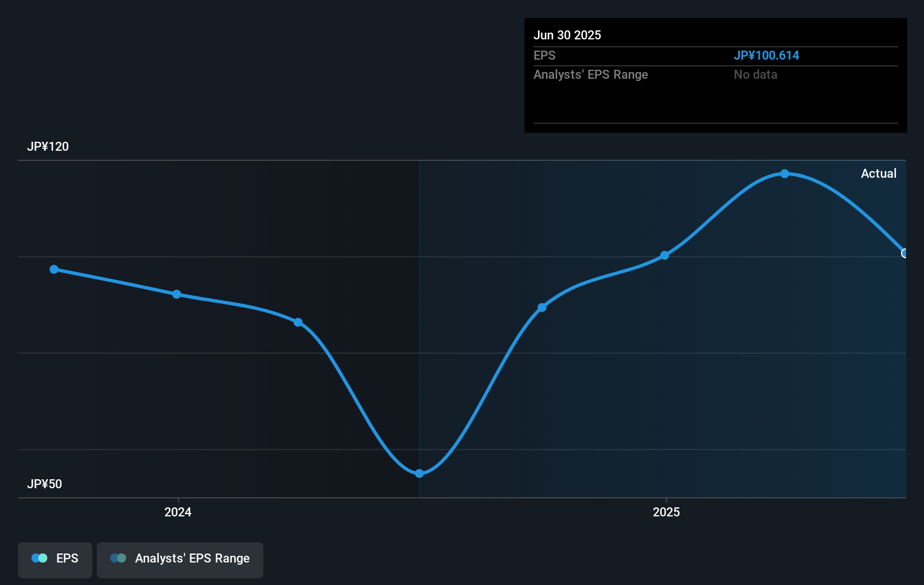Click the JP¥120 axis label
This screenshot has width=924, height=585.
[48, 147]
